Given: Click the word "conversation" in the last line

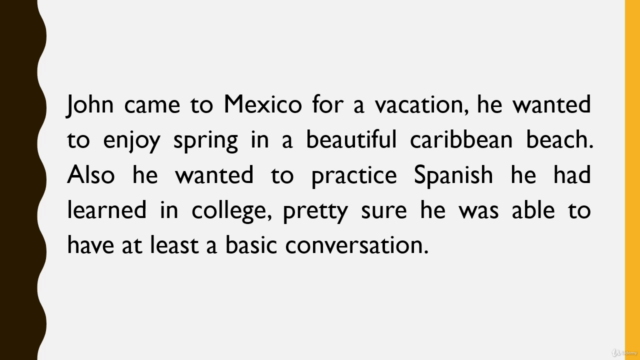Looking at the screenshot, I should pyautogui.click(x=357, y=246).
